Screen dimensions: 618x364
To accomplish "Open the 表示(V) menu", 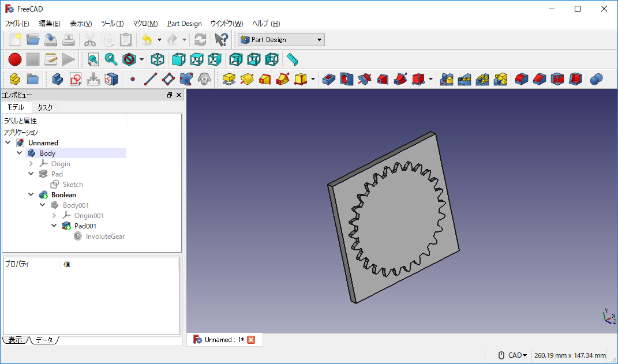I will (x=81, y=24).
